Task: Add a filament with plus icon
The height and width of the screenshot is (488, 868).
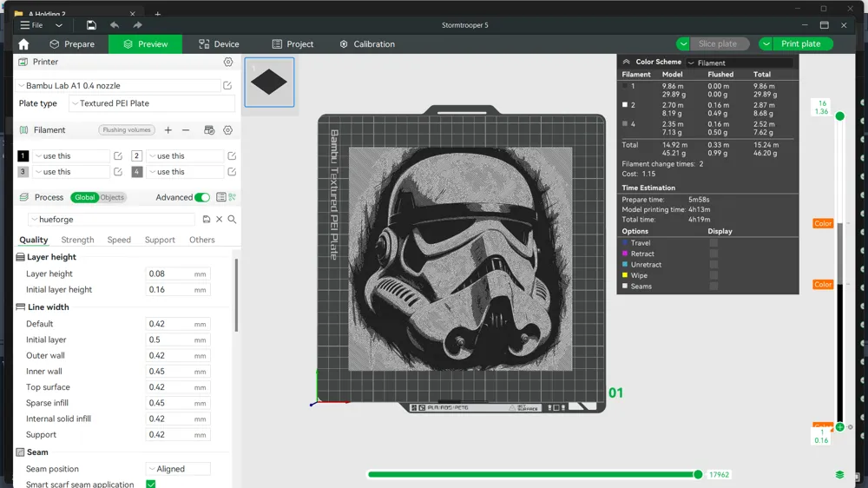Action: pos(168,130)
